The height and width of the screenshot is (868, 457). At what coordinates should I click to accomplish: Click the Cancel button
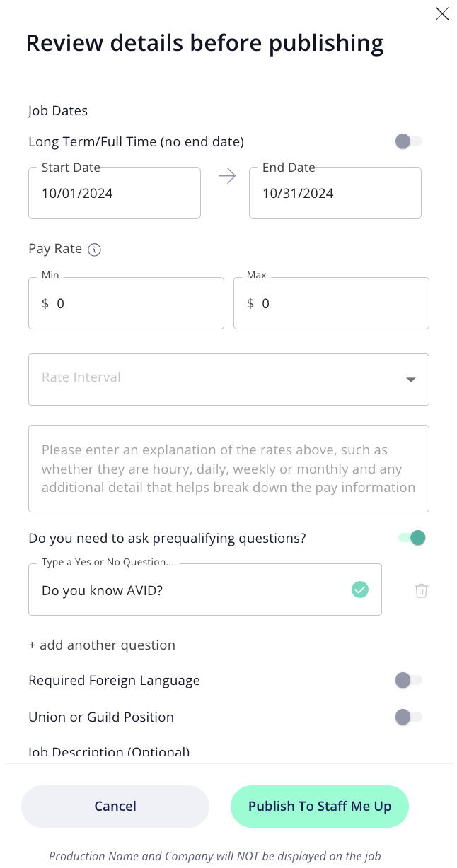pyautogui.click(x=115, y=807)
